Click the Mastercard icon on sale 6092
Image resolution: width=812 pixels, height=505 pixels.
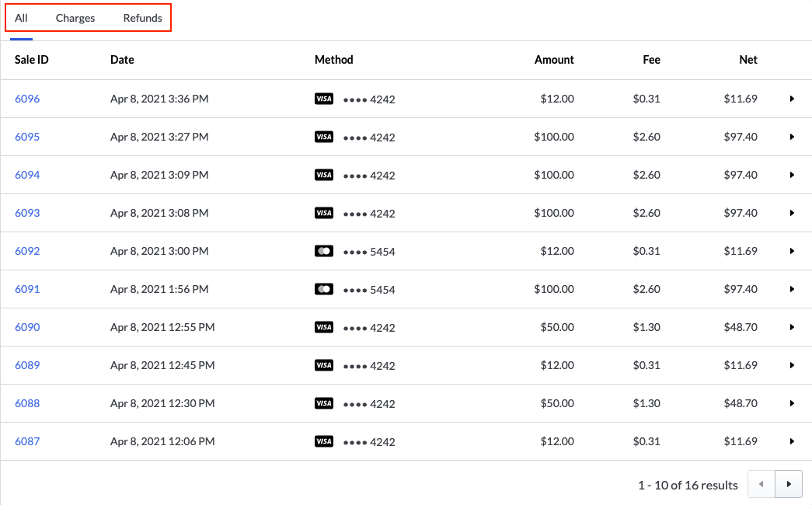pos(324,251)
